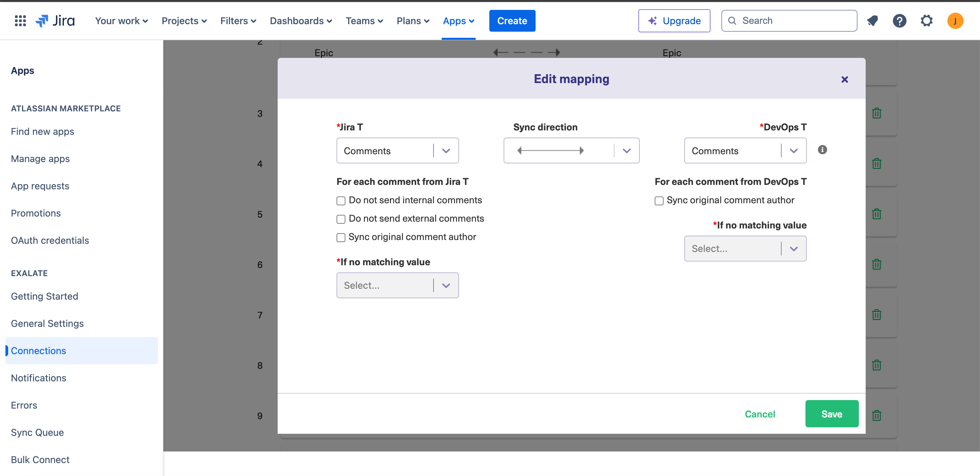Cancel the Edit mapping dialog

click(x=760, y=414)
